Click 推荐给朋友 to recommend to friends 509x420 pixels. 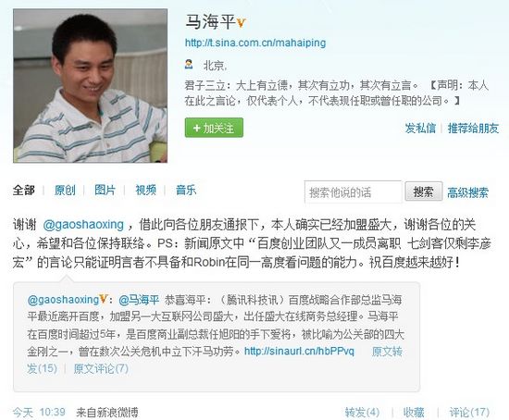(x=473, y=129)
